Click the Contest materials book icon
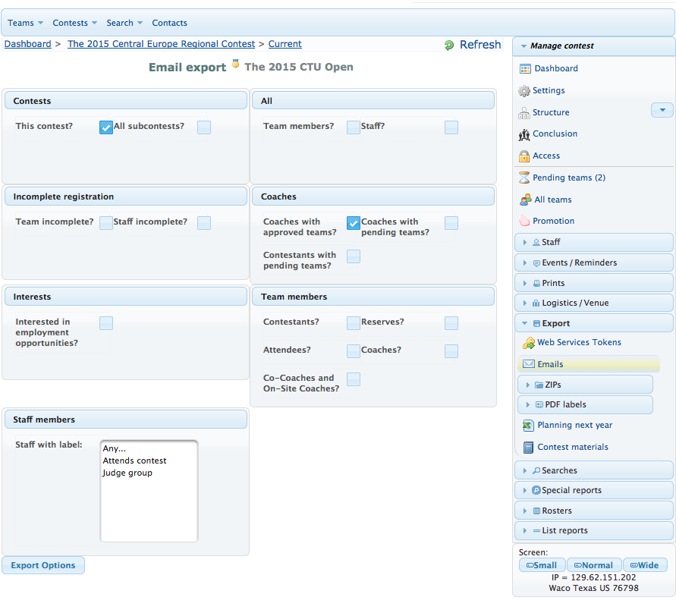676x616 pixels. point(528,448)
